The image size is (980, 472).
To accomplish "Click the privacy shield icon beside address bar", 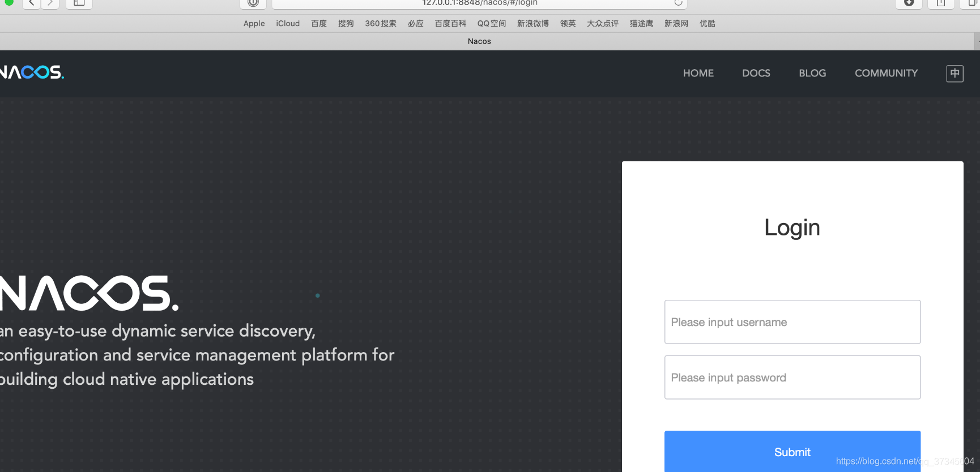I will [253, 3].
